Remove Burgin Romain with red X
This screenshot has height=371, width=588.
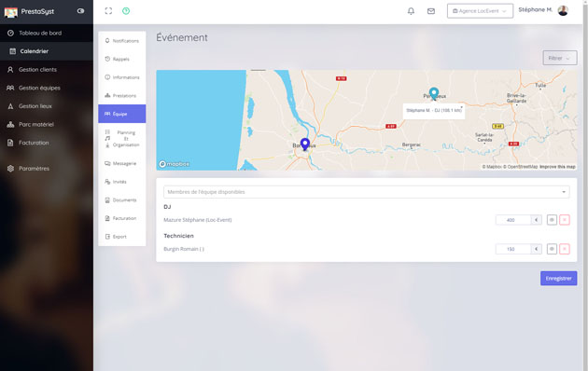coord(565,249)
